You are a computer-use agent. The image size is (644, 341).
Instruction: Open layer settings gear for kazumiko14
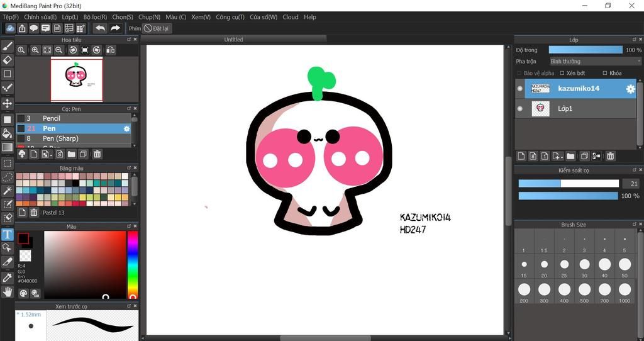(630, 89)
